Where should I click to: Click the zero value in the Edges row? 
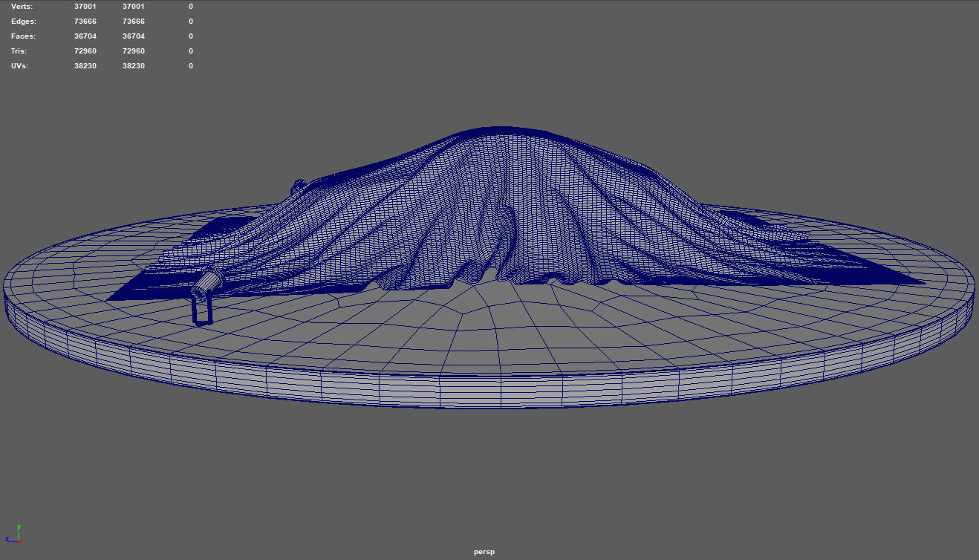point(191,21)
